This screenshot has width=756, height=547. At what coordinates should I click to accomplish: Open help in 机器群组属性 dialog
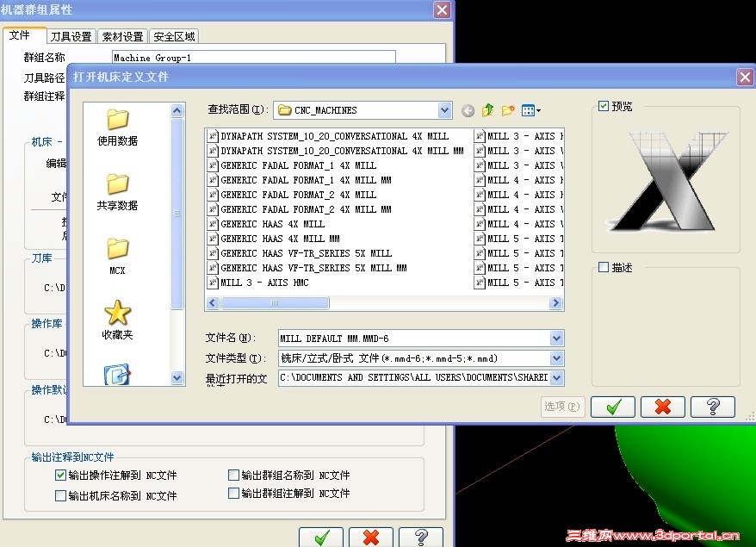pyautogui.click(x=421, y=537)
